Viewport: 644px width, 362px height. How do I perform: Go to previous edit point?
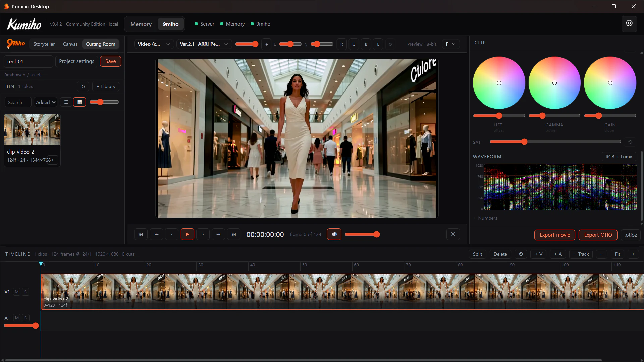point(156,234)
